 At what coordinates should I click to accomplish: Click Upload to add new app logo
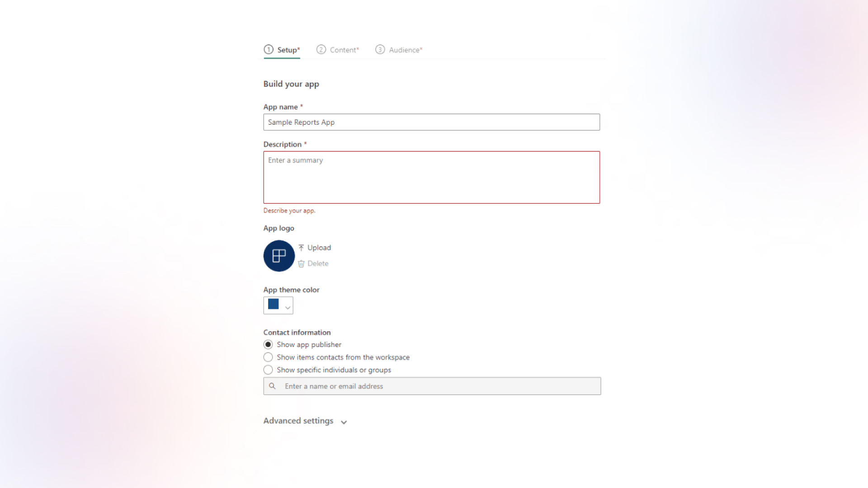point(315,247)
